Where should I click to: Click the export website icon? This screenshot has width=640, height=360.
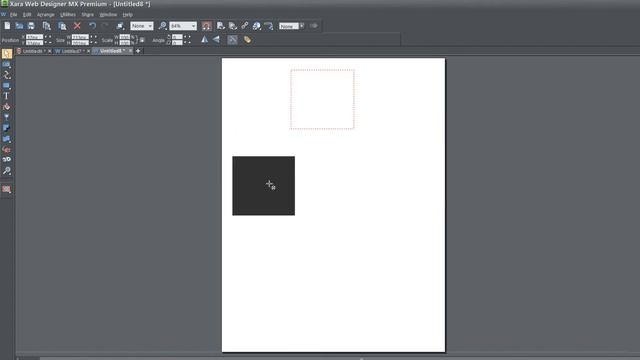[233, 26]
